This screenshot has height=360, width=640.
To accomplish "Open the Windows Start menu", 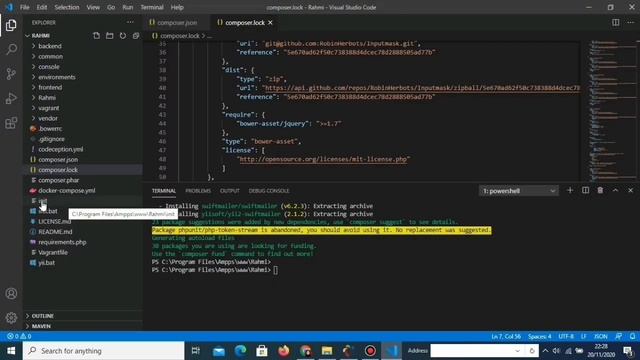I will tap(11, 351).
